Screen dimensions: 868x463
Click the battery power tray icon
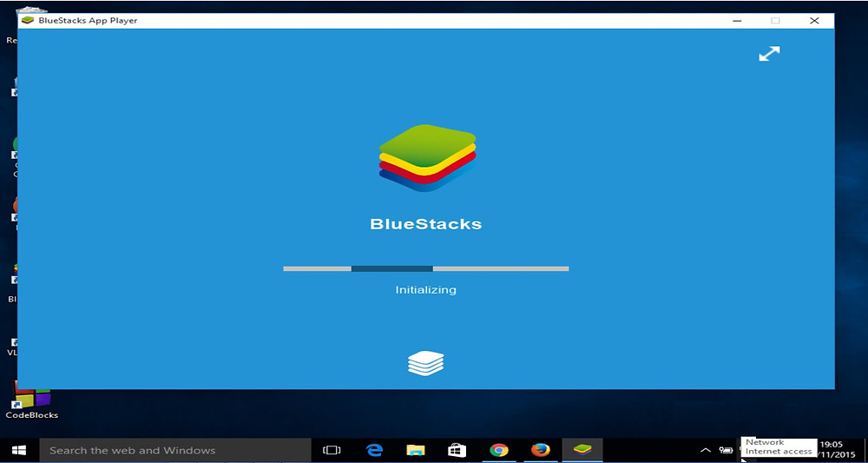[x=726, y=450]
